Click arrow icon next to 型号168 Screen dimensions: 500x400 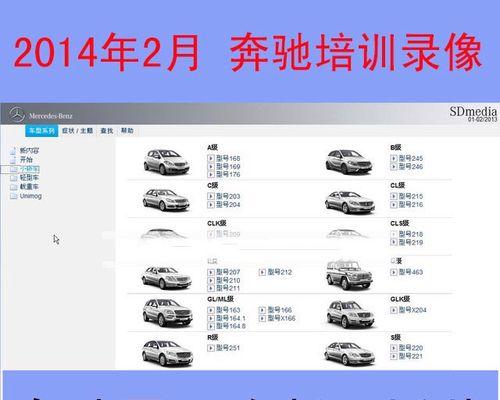point(211,158)
